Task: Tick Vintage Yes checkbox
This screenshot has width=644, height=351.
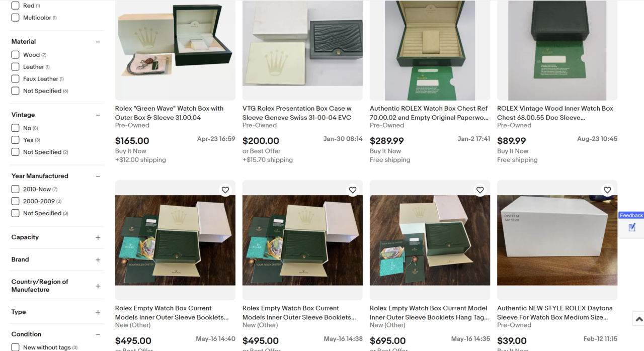Action: click(x=15, y=140)
